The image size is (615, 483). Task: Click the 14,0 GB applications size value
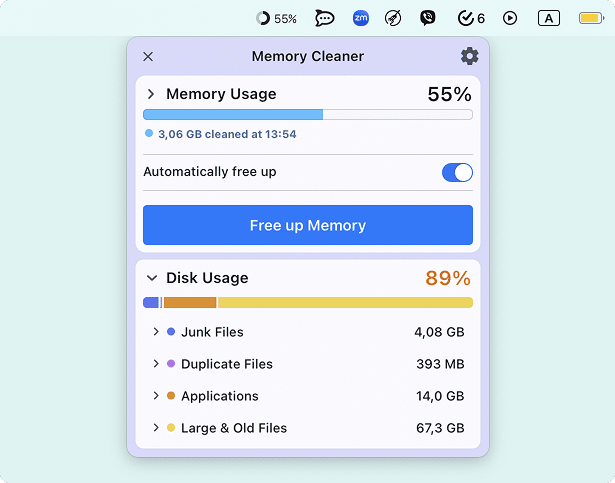click(440, 396)
